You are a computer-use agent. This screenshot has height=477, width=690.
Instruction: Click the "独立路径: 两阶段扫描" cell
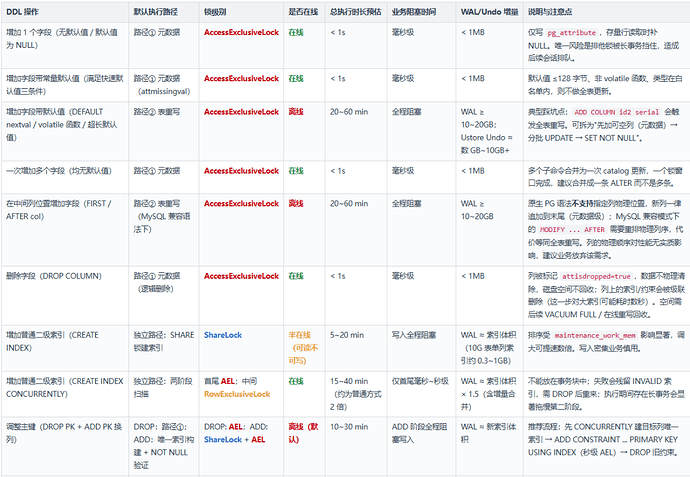coord(164,394)
